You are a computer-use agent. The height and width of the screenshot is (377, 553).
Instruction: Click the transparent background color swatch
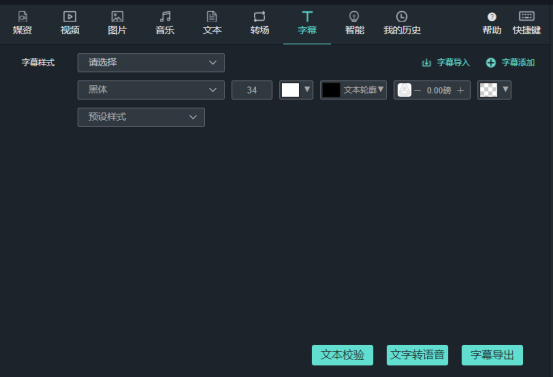point(488,90)
